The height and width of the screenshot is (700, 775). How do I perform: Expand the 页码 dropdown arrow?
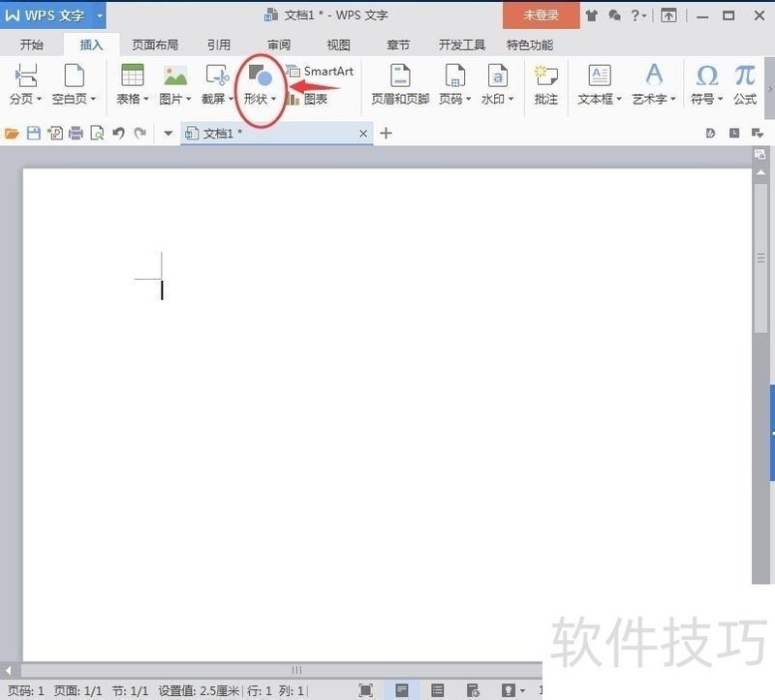click(468, 100)
